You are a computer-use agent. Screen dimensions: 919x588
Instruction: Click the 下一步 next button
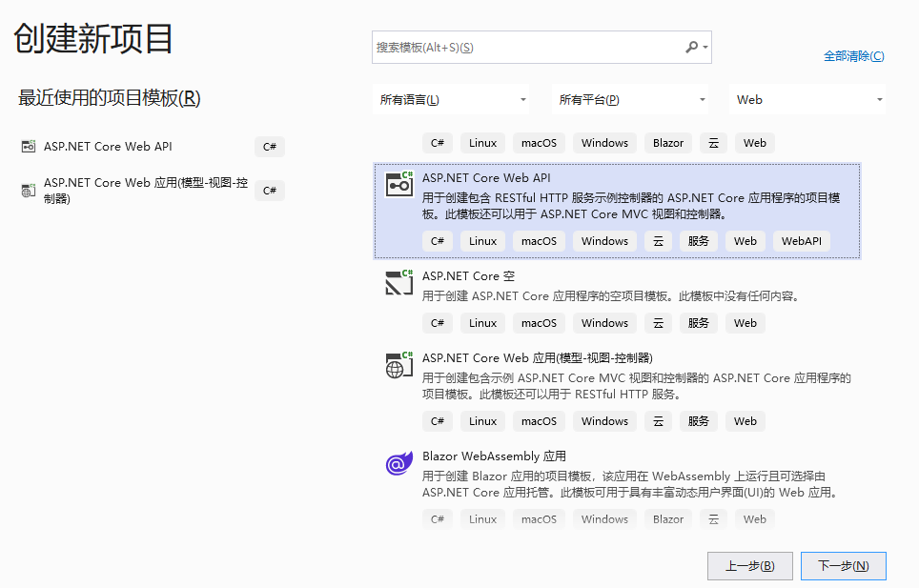[x=843, y=565]
